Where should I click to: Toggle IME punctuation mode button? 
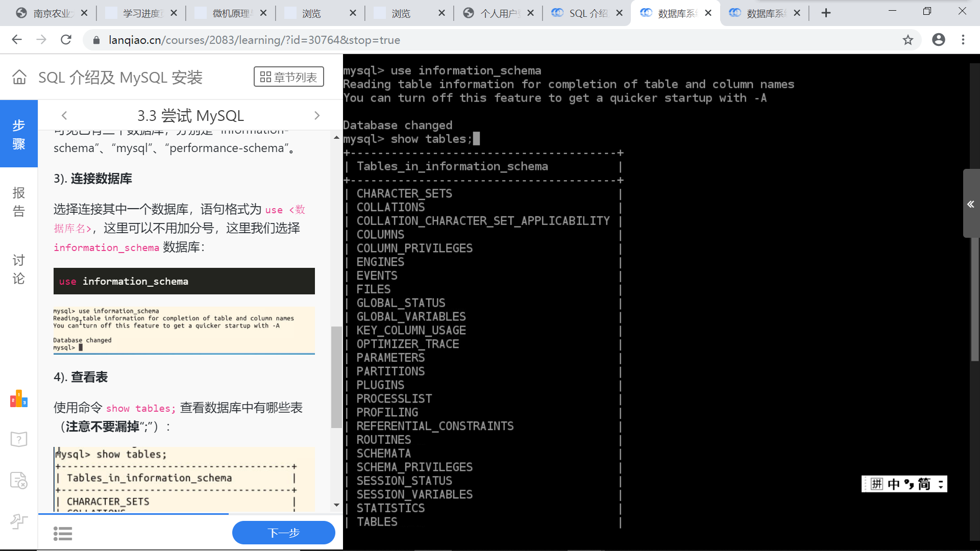[x=909, y=484]
